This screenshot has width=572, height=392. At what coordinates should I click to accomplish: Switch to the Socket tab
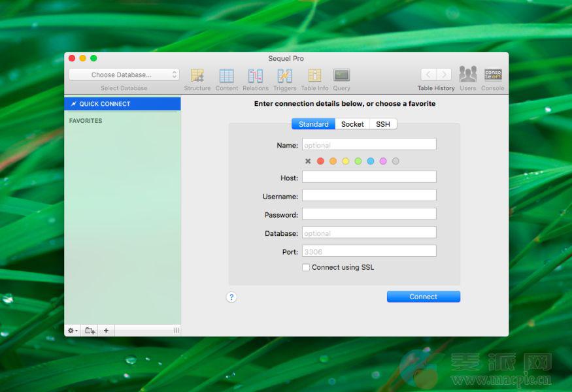(352, 124)
